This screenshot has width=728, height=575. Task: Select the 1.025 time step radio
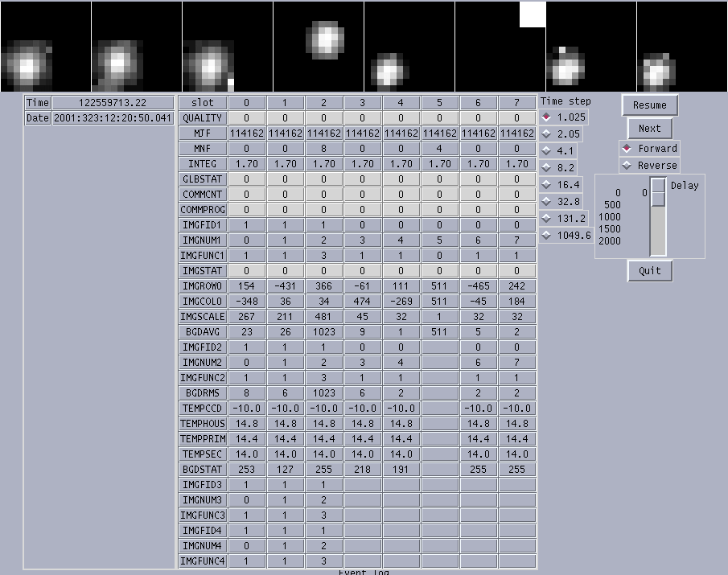[x=564, y=117]
